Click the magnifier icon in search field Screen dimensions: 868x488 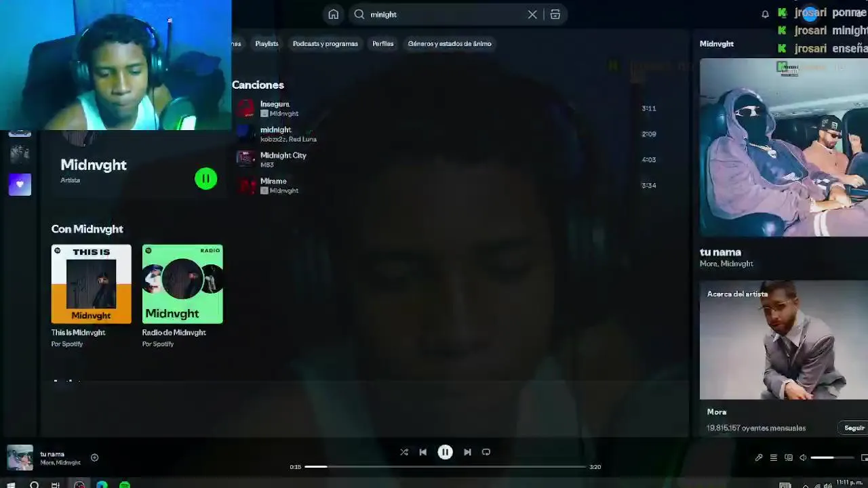coord(359,14)
